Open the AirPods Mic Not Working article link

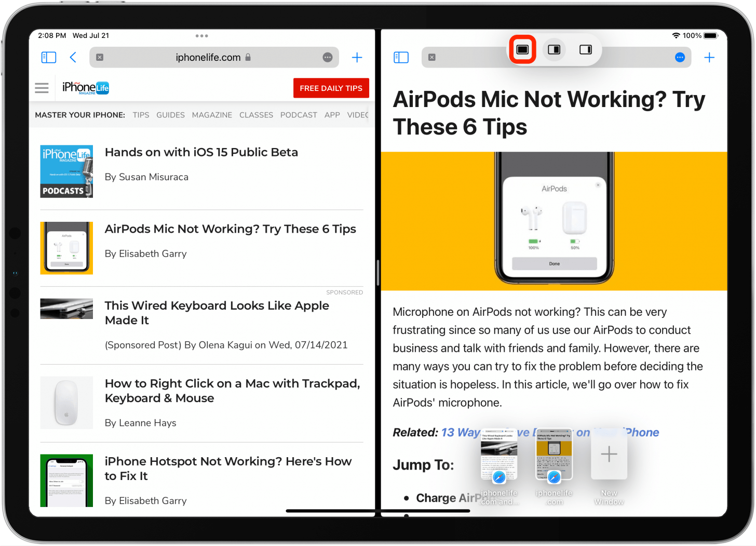tap(231, 229)
